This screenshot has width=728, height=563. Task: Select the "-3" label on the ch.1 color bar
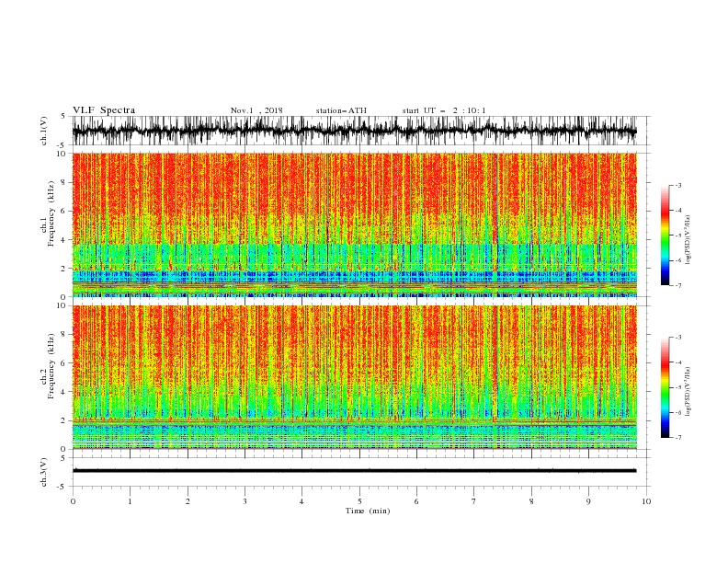coord(677,185)
